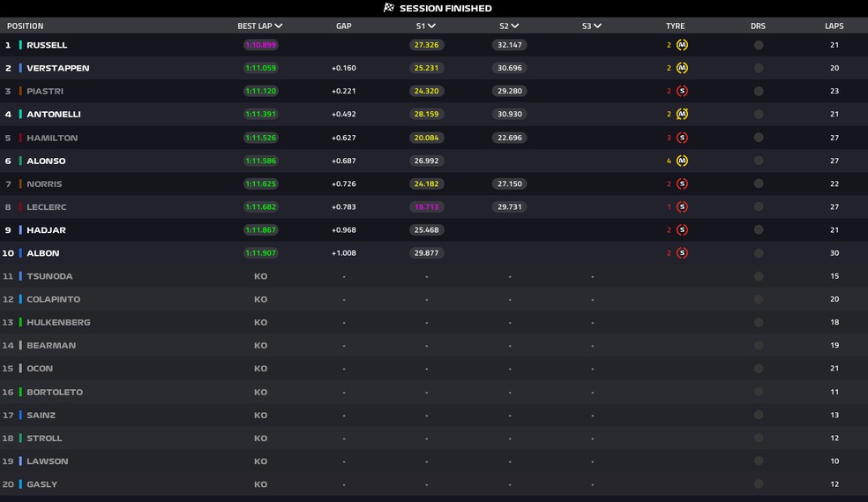Image resolution: width=868 pixels, height=502 pixels.
Task: Select driver PIASTRI row name
Action: (x=45, y=92)
